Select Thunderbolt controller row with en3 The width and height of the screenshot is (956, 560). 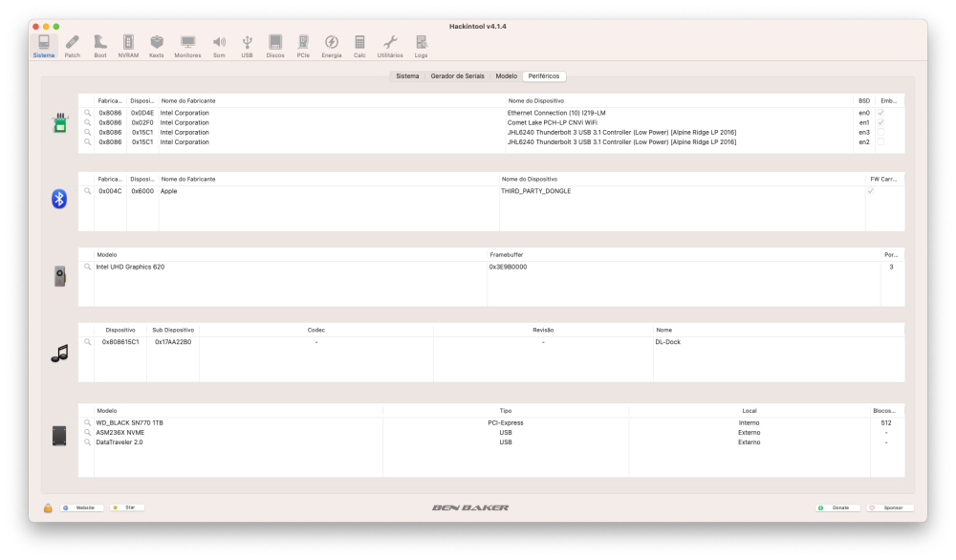tap(490, 132)
